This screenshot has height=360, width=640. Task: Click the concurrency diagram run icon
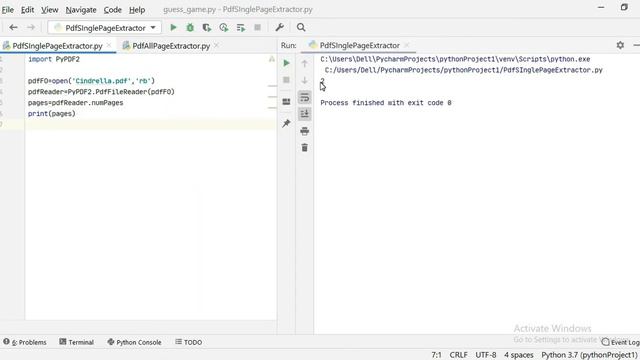pyautogui.click(x=241, y=27)
